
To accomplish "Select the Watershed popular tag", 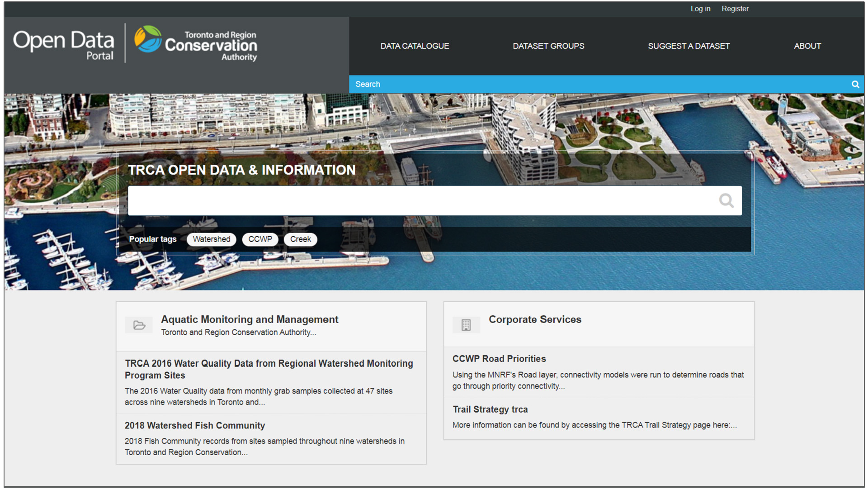I will (212, 239).
